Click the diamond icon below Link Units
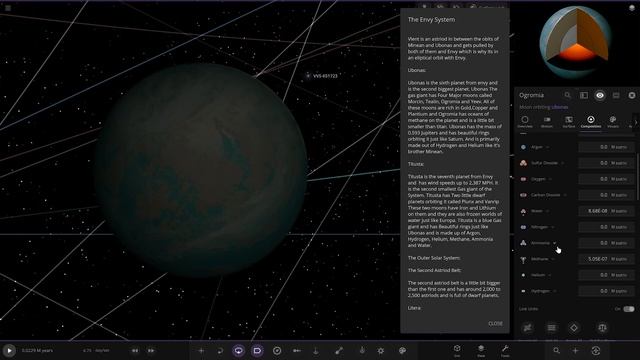 point(574,328)
